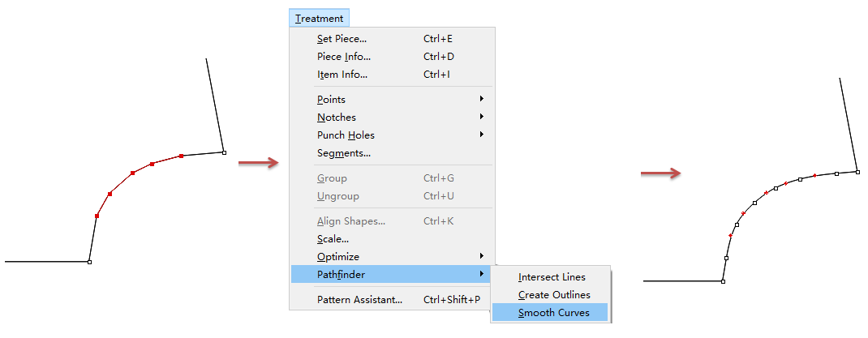This screenshot has width=868, height=338.
Task: Click the Segments menu item
Action: pos(343,153)
